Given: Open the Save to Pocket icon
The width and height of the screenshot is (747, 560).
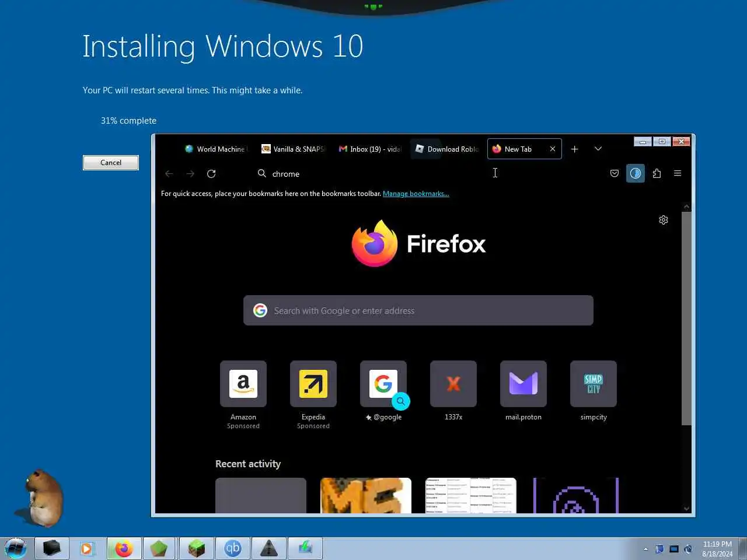Looking at the screenshot, I should [615, 173].
